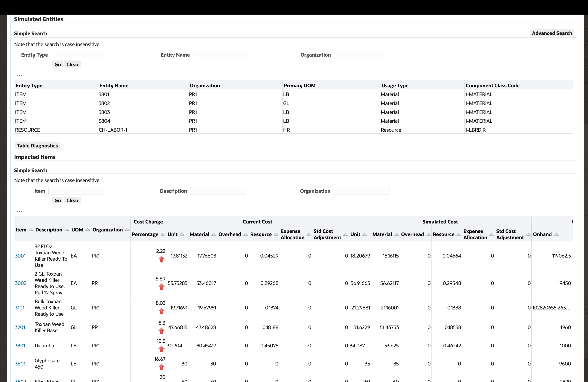The height and width of the screenshot is (382, 588).
Task: Focus the Entity Name input field
Action: coord(221,55)
